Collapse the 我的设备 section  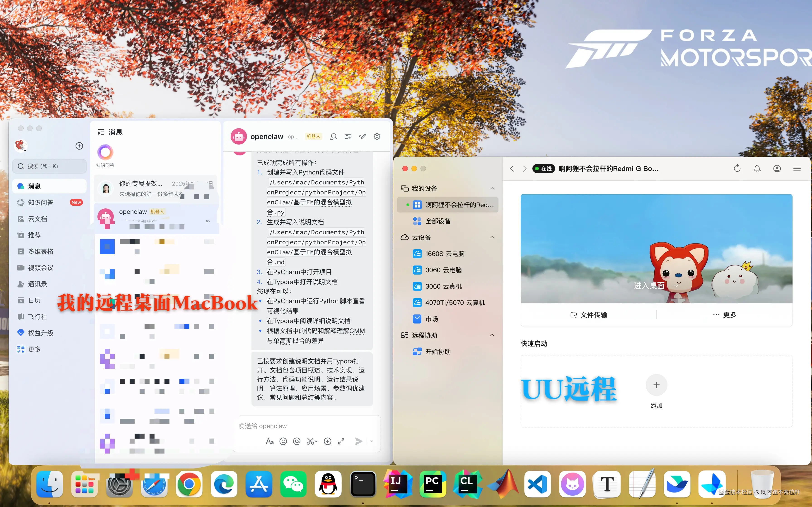(492, 188)
